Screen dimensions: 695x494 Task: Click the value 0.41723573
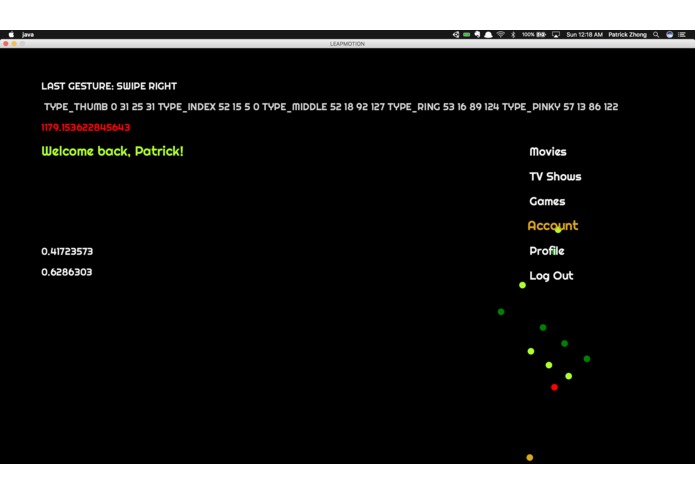click(x=67, y=251)
